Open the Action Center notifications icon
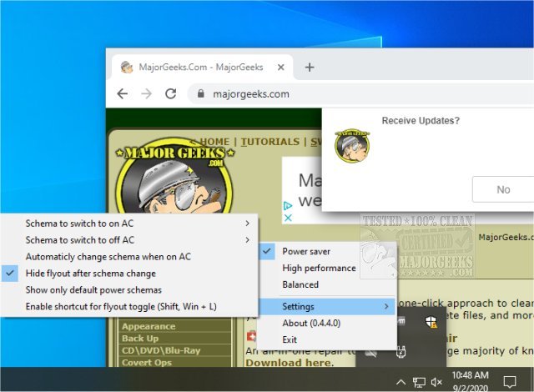 [x=510, y=382]
